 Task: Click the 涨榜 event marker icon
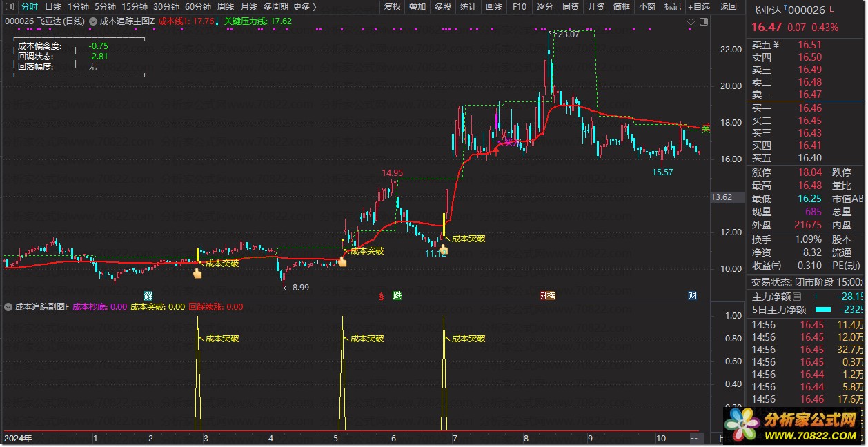point(547,296)
